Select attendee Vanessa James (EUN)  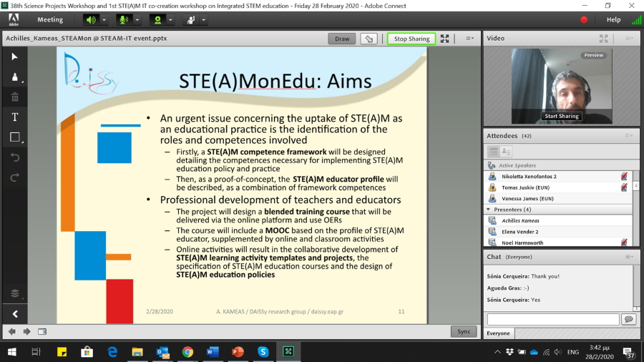(x=559, y=199)
